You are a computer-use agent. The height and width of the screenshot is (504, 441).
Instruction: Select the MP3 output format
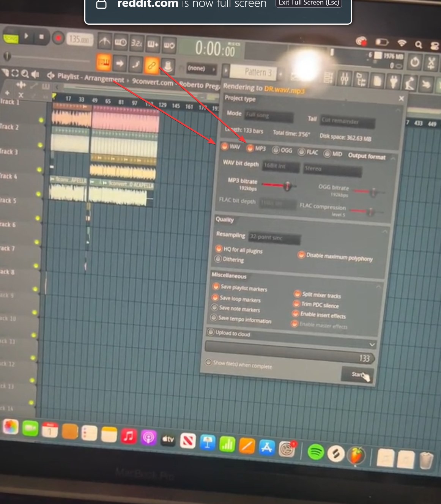click(x=251, y=148)
